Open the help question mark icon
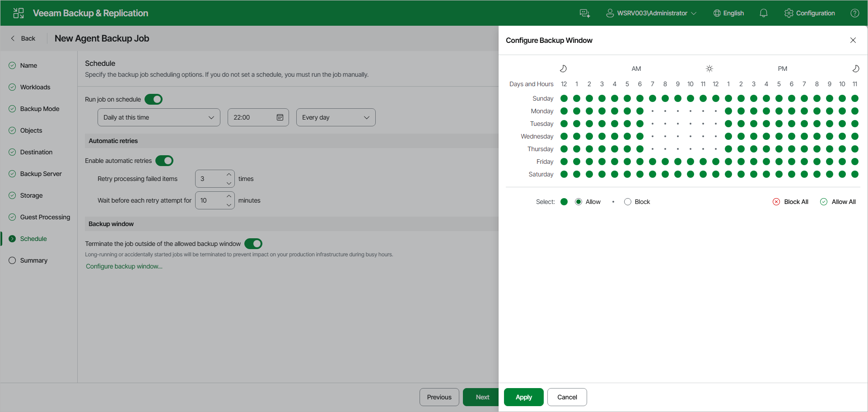The width and height of the screenshot is (868, 412). [x=854, y=13]
